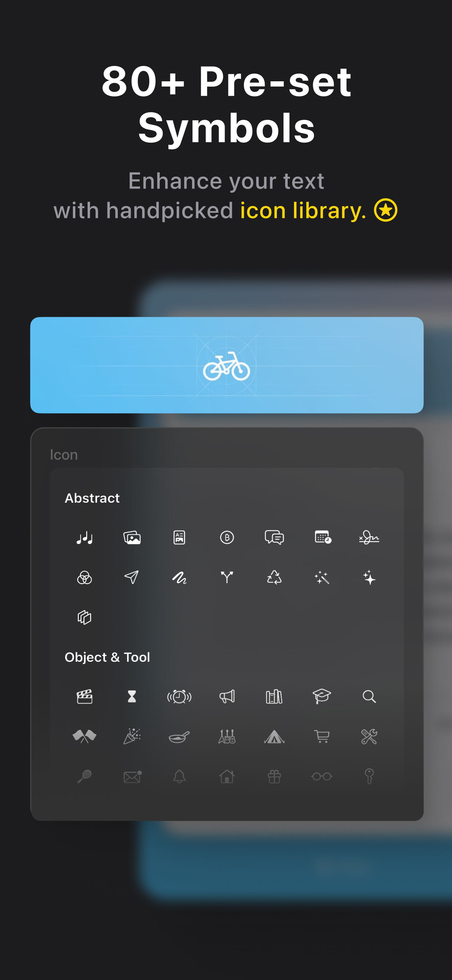Pick the chat bubbles icon
452x980 pixels.
(274, 538)
